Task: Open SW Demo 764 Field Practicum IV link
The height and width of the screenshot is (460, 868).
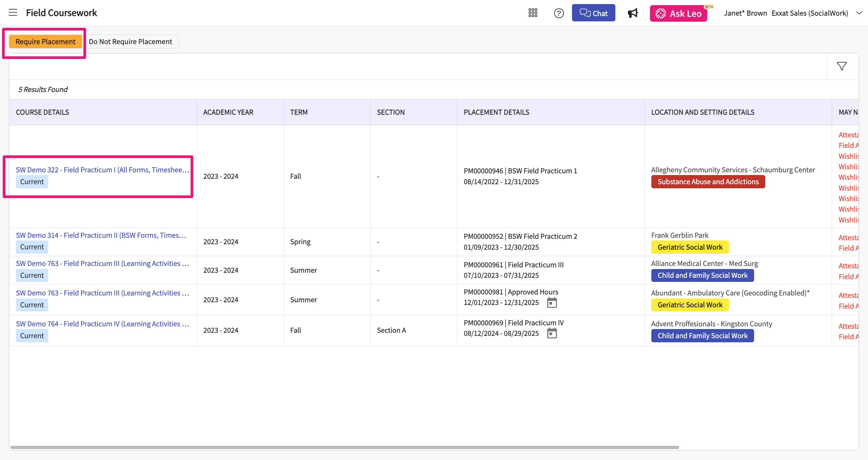Action: coord(102,324)
